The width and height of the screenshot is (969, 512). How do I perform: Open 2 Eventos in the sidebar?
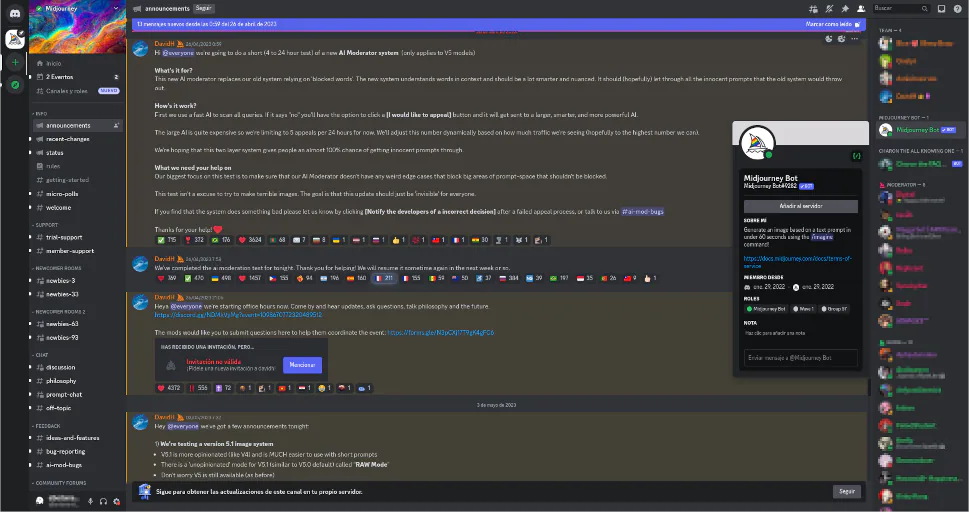pyautogui.click(x=77, y=77)
